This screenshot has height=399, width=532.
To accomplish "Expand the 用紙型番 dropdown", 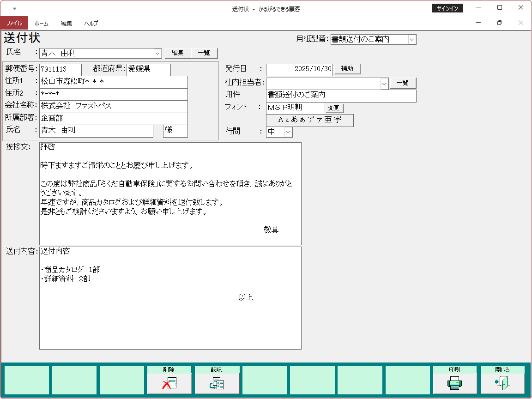I will pyautogui.click(x=412, y=40).
